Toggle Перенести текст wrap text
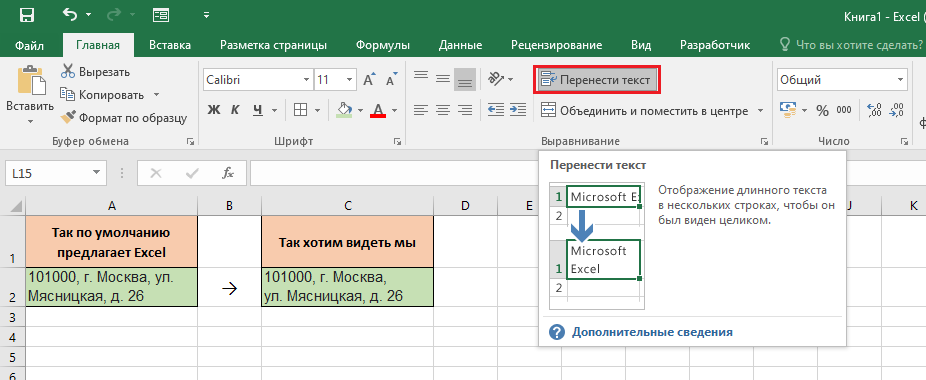 point(596,80)
